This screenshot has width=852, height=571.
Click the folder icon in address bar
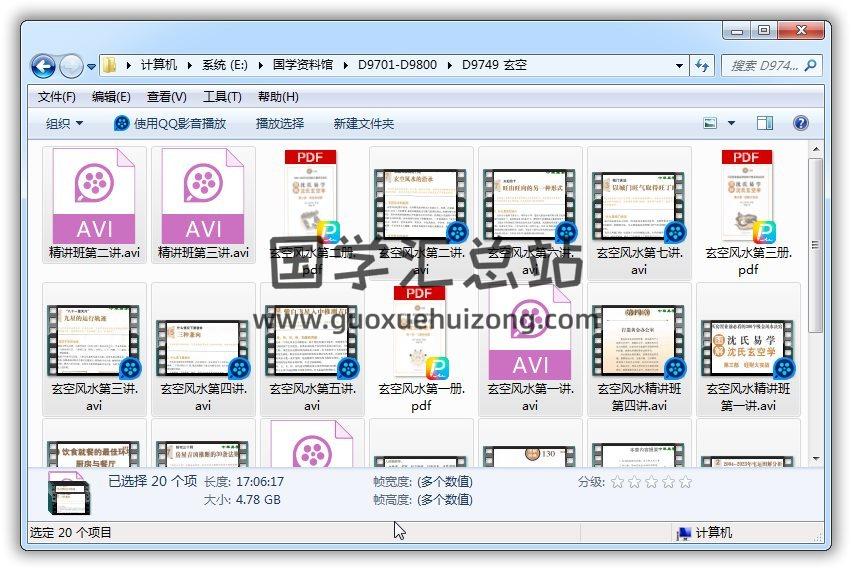[109, 65]
